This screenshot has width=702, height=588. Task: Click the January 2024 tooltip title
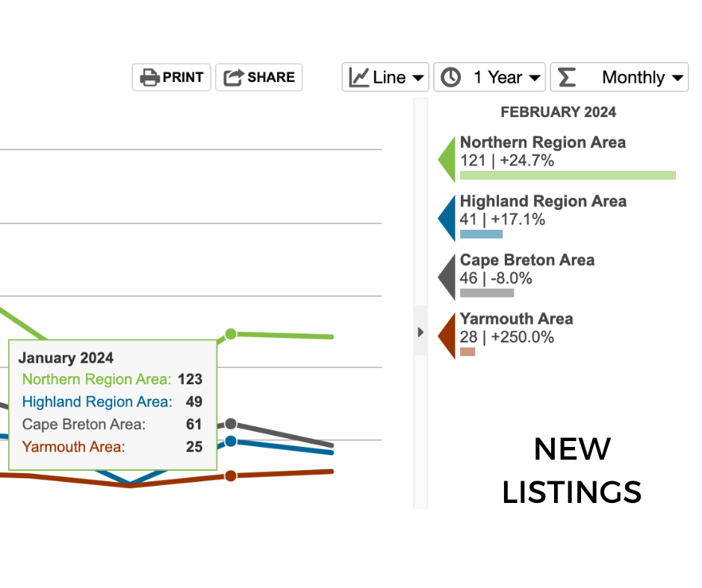point(66,358)
